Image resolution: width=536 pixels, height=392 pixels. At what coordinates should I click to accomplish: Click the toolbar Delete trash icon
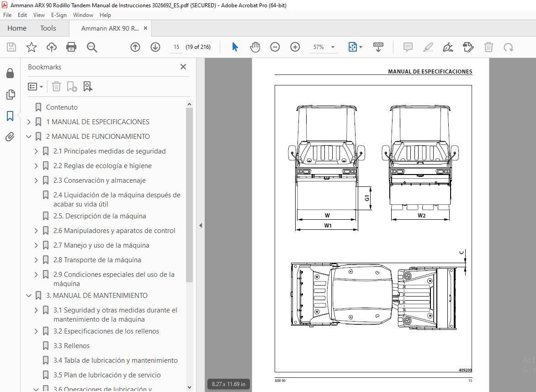(x=488, y=47)
